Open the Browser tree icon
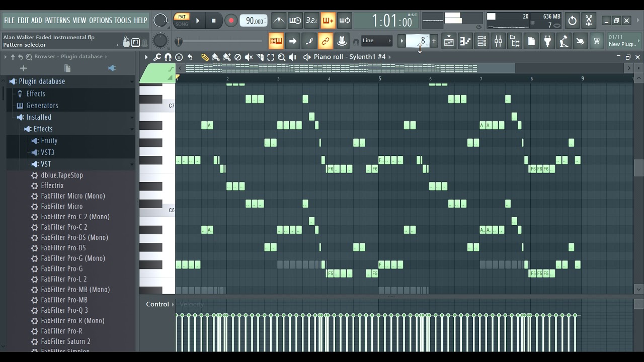This screenshot has height=362, width=644. coord(515,41)
